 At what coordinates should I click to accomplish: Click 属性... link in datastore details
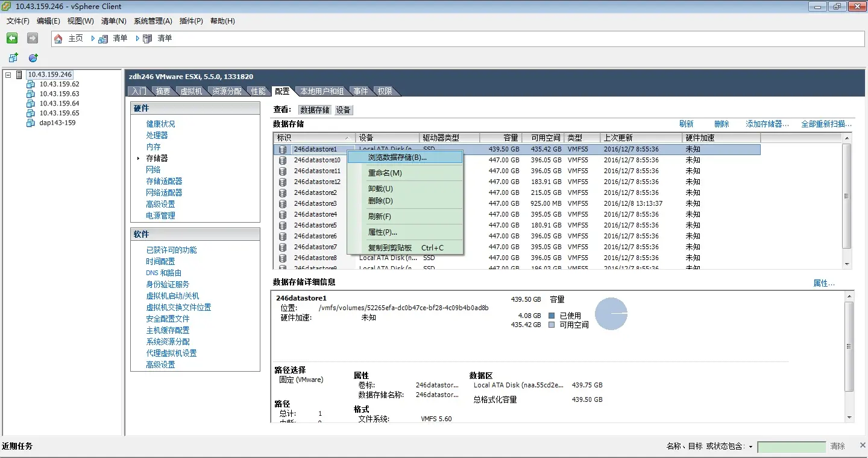[824, 283]
